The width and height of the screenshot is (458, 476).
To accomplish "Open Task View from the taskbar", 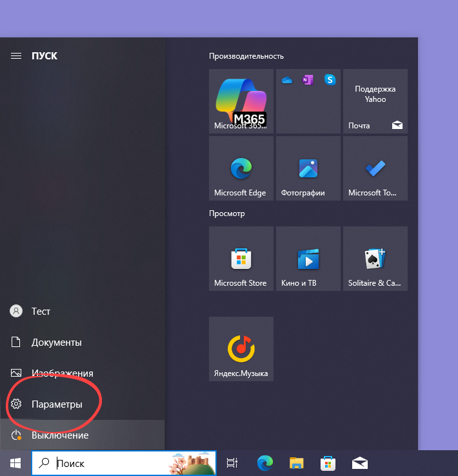I will (232, 463).
